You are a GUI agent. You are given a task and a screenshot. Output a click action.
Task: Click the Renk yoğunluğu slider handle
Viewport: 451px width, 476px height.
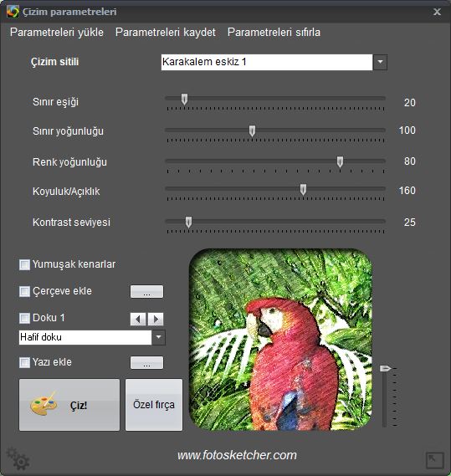click(341, 161)
